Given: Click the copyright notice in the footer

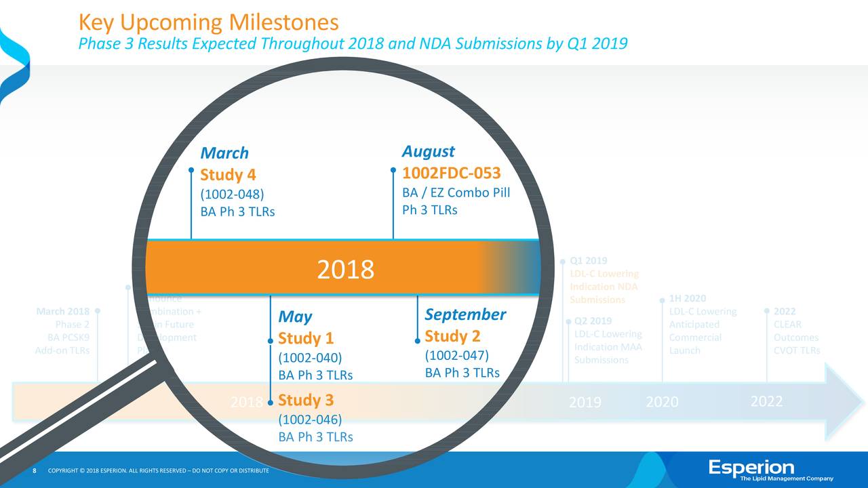Looking at the screenshot, I should point(159,472).
